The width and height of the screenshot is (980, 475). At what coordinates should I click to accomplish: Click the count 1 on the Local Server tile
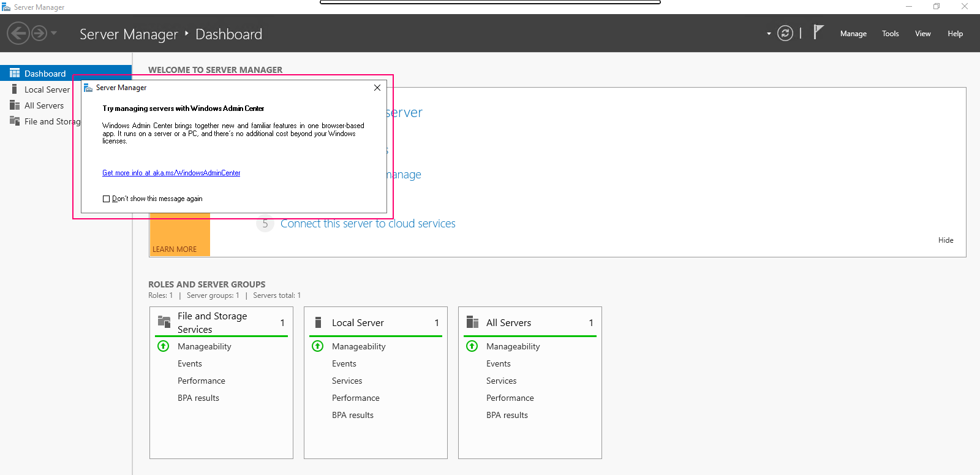[x=437, y=322]
